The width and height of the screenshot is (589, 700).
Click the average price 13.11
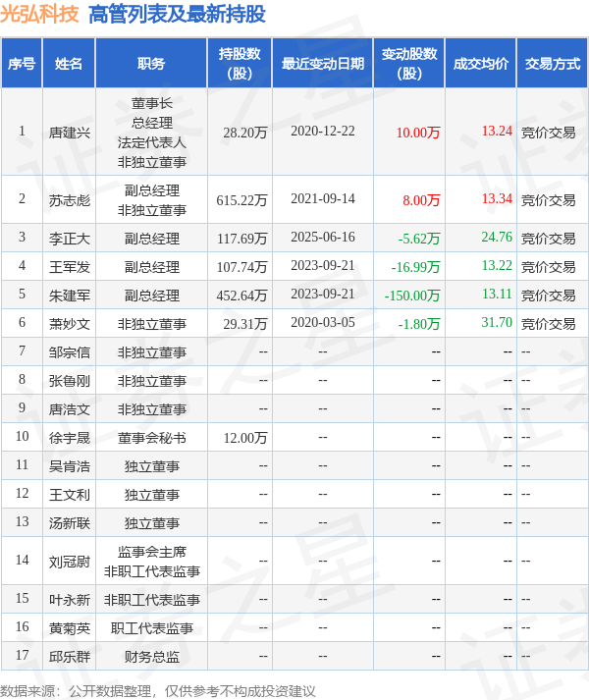pos(497,294)
